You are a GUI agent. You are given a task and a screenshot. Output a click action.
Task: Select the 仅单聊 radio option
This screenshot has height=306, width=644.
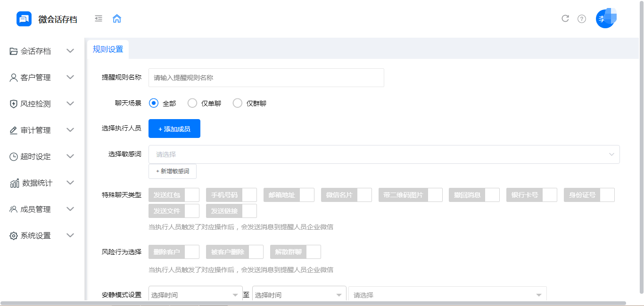(192, 103)
